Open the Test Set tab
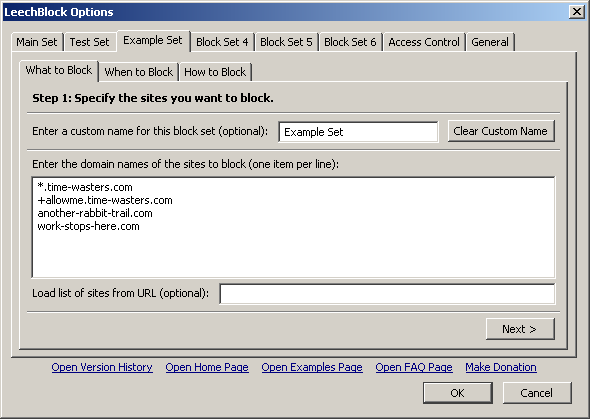 click(x=89, y=42)
